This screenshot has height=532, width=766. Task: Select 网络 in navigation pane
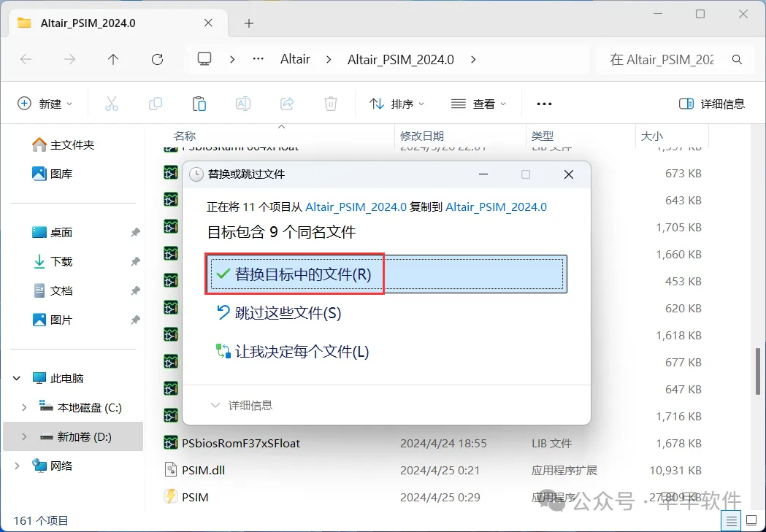tap(53, 466)
